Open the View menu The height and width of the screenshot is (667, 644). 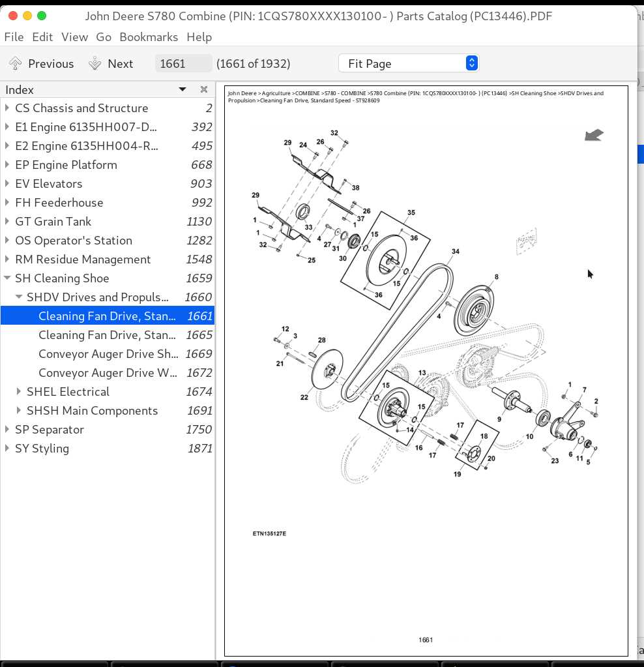point(74,37)
